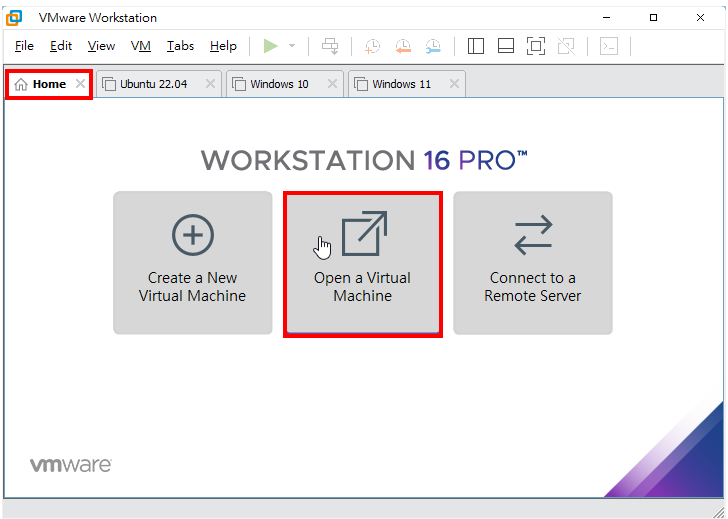Minimize the VMware Workstation window
Viewport: 728px width, 519px height.
click(606, 18)
